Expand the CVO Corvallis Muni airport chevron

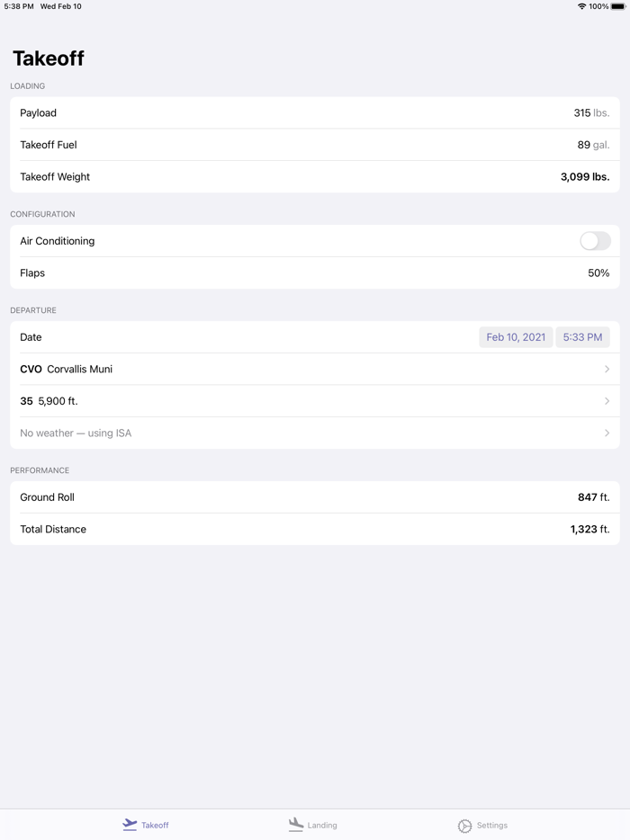coord(607,370)
